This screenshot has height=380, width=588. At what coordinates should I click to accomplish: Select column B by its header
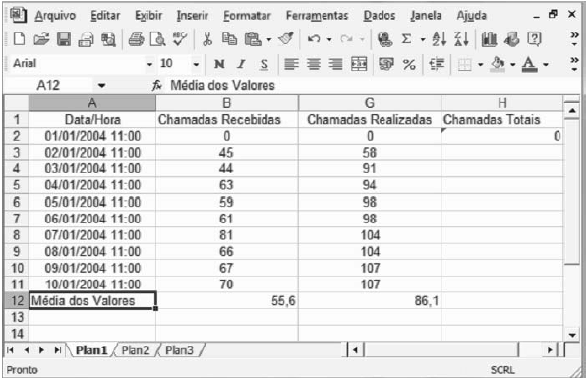(x=227, y=103)
